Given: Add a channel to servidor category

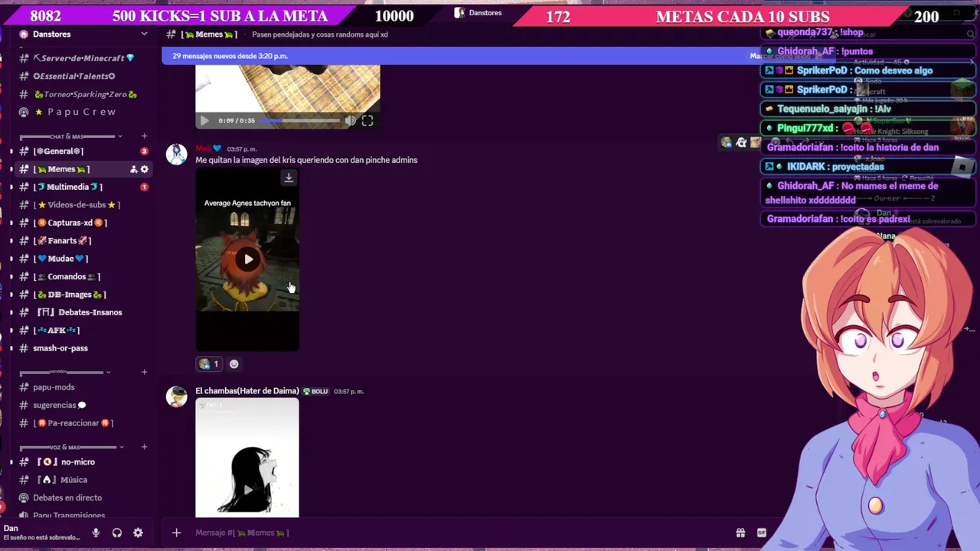Looking at the screenshot, I should [144, 372].
